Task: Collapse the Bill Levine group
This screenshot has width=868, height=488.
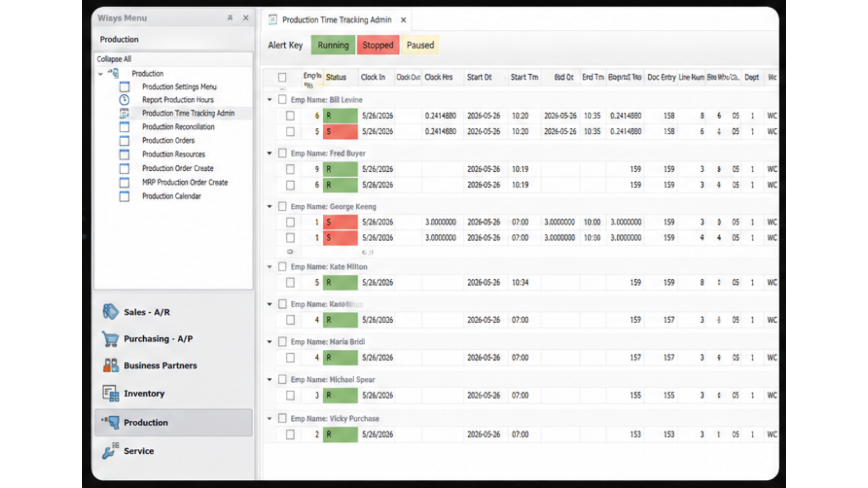Action: coord(269,99)
